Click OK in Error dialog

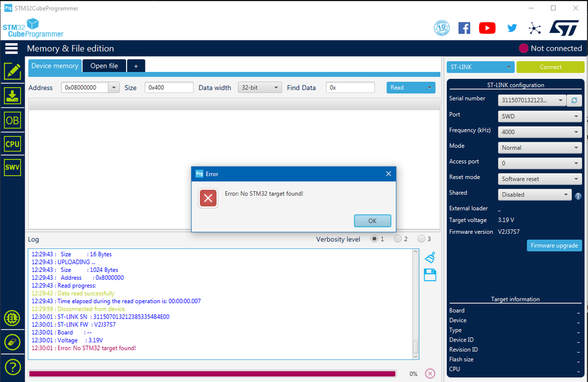click(x=373, y=221)
